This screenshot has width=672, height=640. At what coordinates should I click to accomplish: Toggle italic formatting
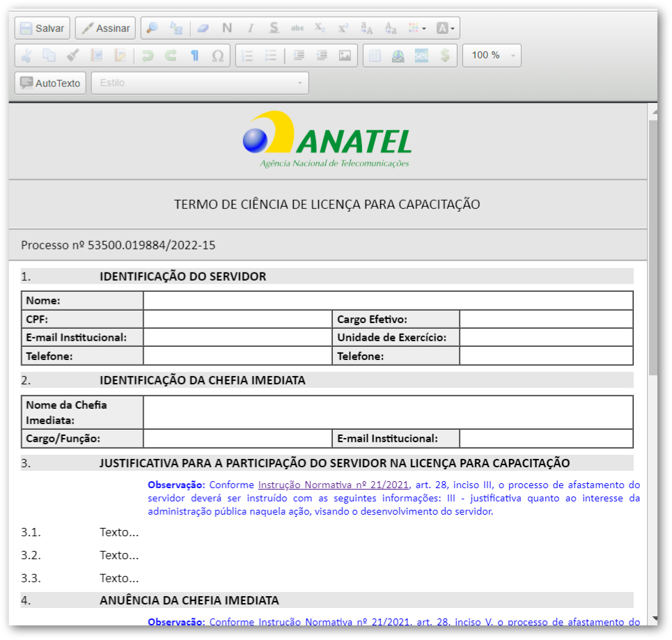tap(250, 29)
